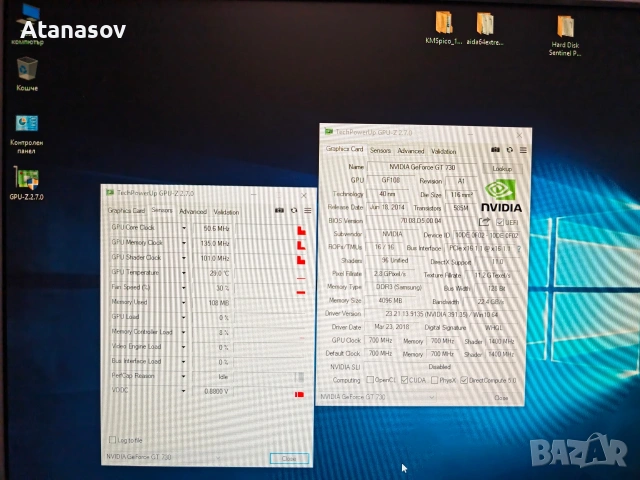Open PerfCap Reason sensor dropdown
The height and width of the screenshot is (480, 640).
point(184,376)
